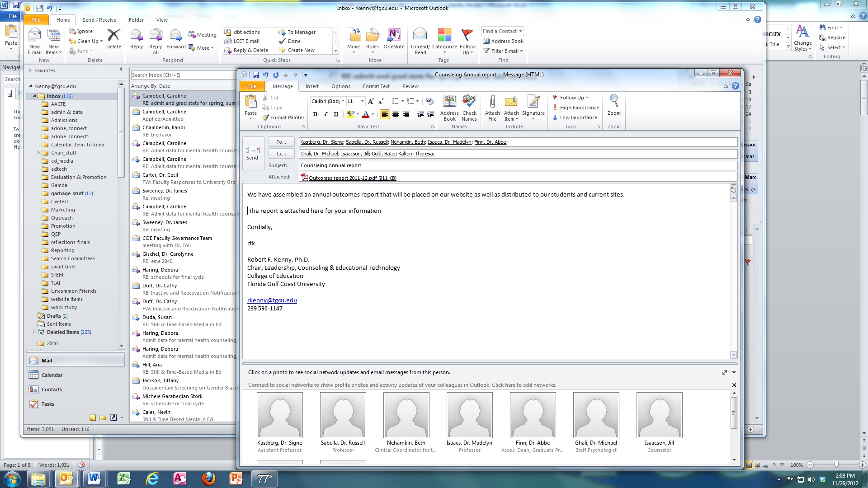
Task: Click Bullets list icon
Action: pyautogui.click(x=395, y=101)
